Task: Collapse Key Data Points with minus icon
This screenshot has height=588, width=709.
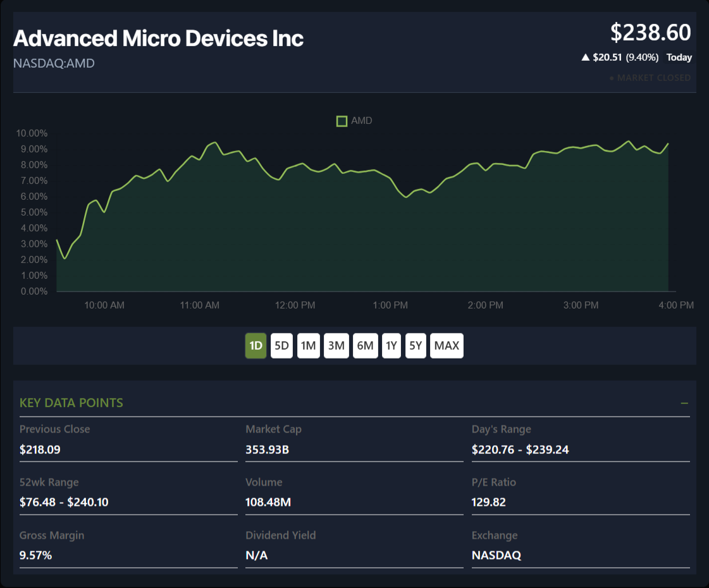Action: [684, 403]
